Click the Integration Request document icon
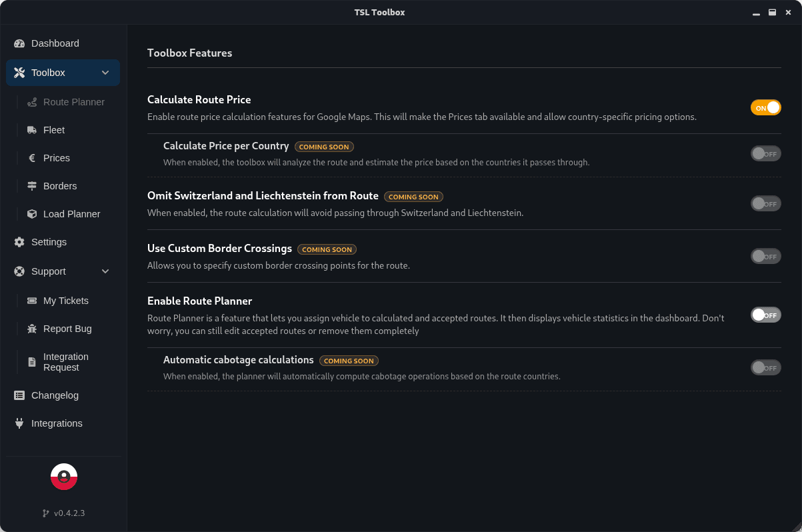 pos(32,362)
